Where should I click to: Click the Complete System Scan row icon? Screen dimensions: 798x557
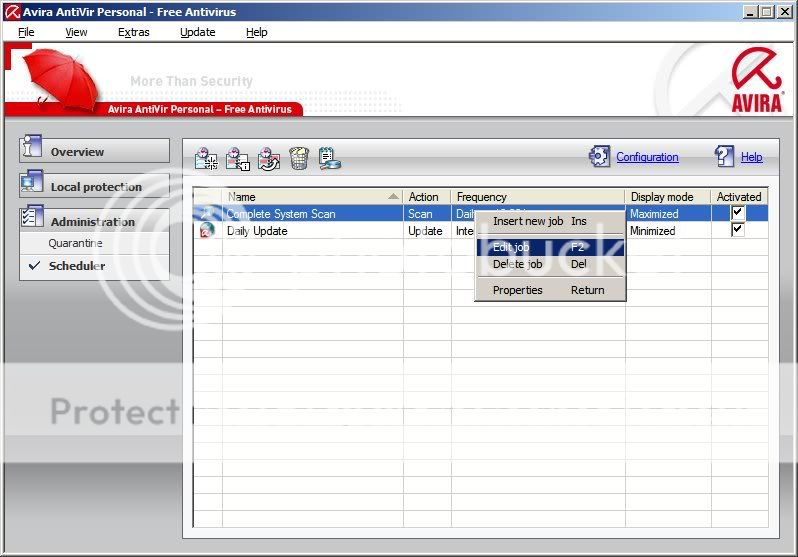(x=207, y=213)
